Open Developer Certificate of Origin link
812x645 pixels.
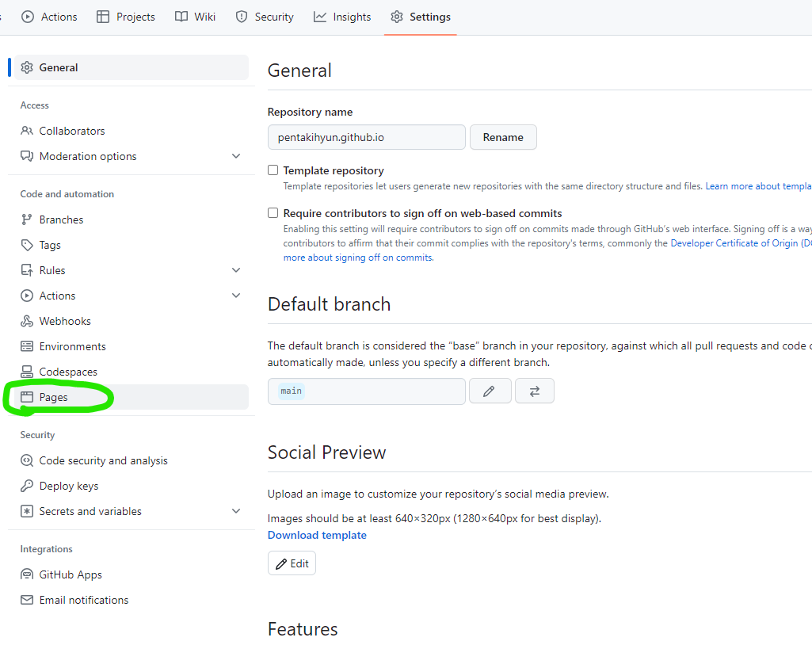tap(741, 243)
